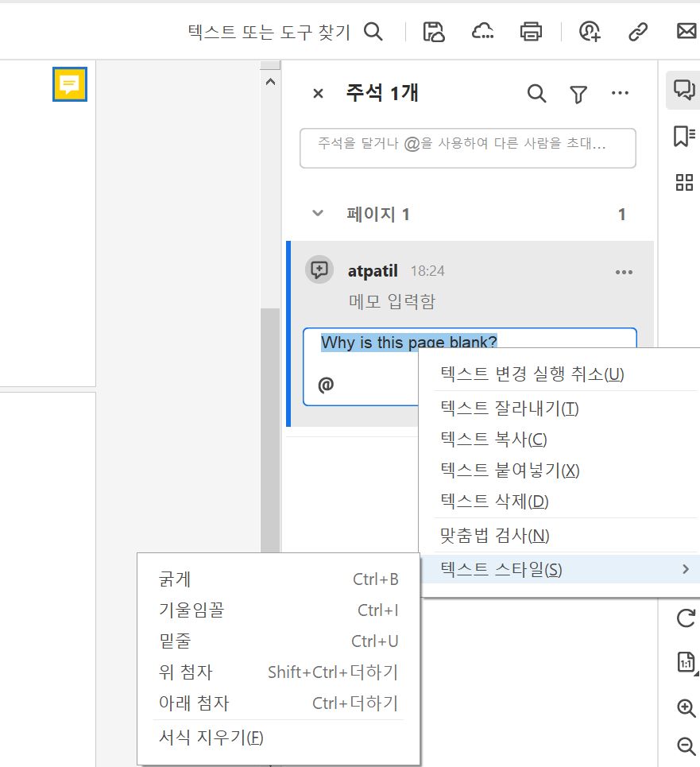Invite others to review the document
Image resolution: width=700 pixels, height=767 pixels.
pyautogui.click(x=588, y=32)
